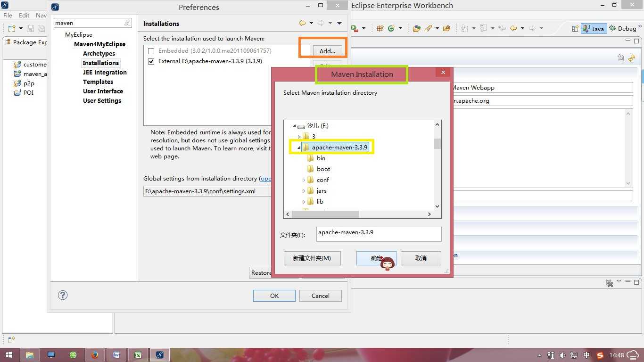Image resolution: width=644 pixels, height=362 pixels.
Task: Open File Explorer from the taskbar
Action: coord(30,355)
